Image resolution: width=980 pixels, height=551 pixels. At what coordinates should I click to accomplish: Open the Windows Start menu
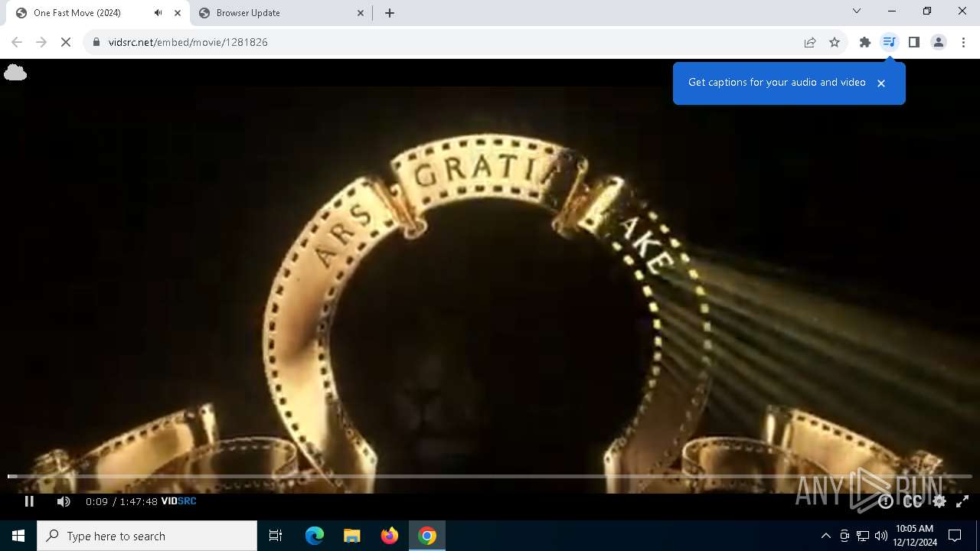pyautogui.click(x=18, y=536)
